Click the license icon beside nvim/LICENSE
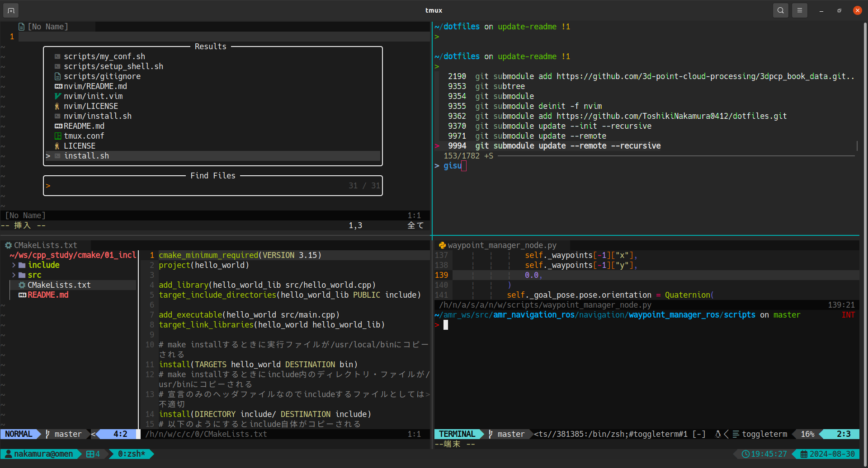The image size is (868, 468). point(57,106)
